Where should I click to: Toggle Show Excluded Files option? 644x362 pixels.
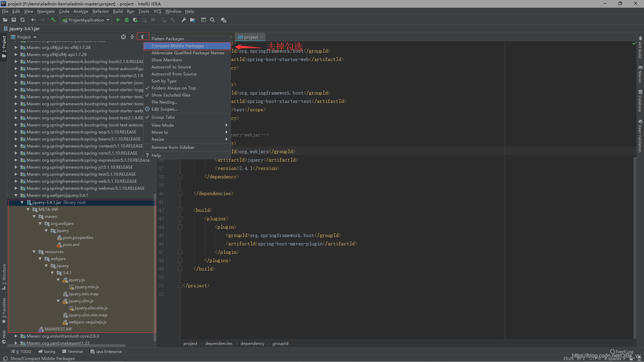point(171,95)
